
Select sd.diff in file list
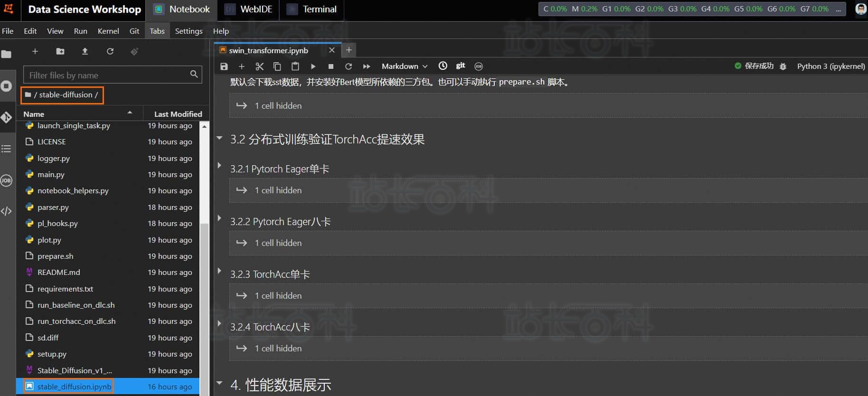107,338
